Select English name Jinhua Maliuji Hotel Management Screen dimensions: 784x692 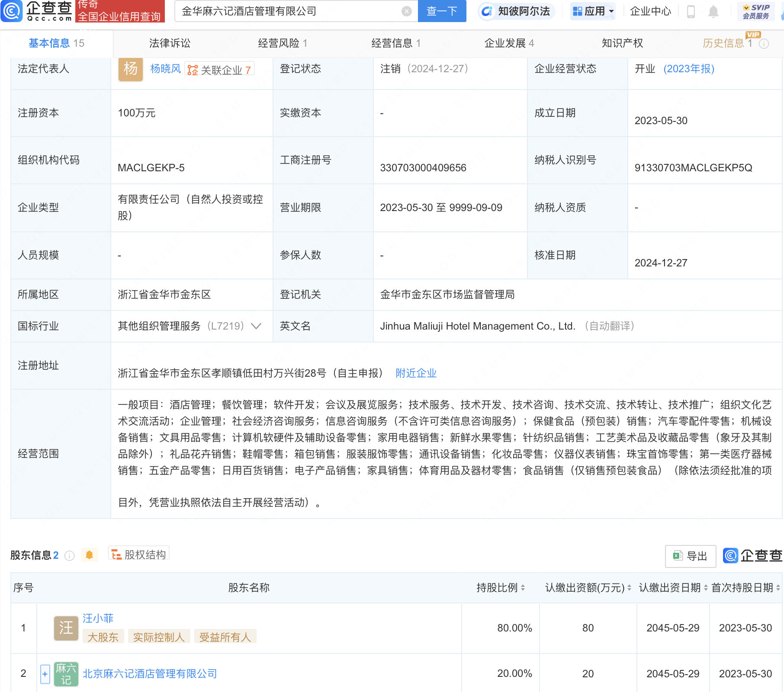coord(477,326)
